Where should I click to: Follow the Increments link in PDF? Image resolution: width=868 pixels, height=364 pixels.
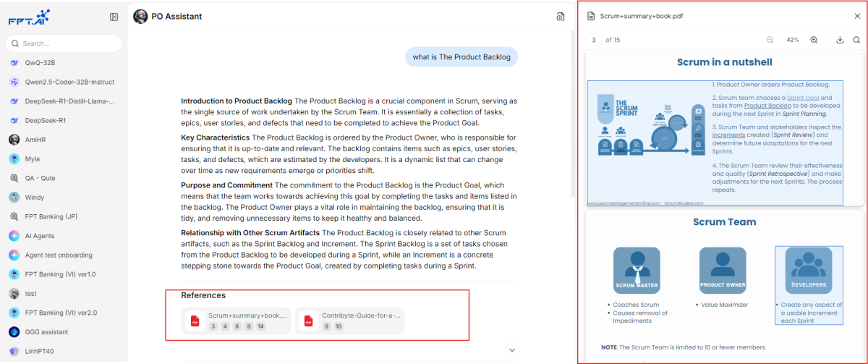tap(728, 135)
